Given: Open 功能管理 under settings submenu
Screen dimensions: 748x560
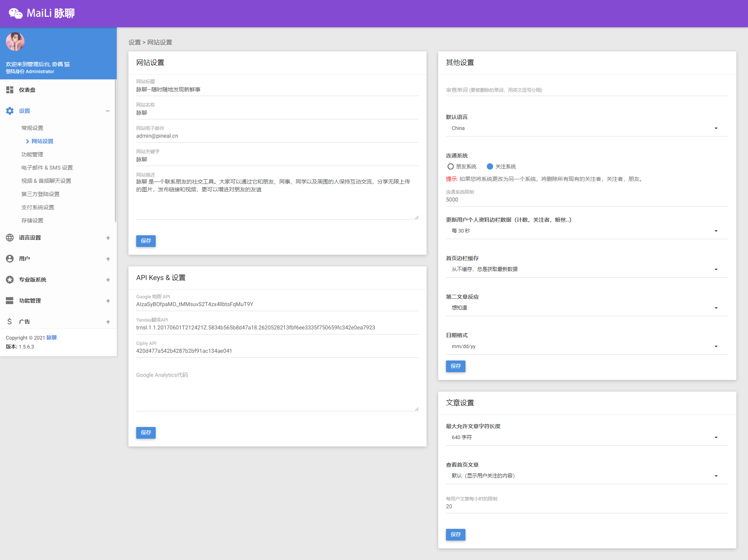Looking at the screenshot, I should click(x=32, y=154).
